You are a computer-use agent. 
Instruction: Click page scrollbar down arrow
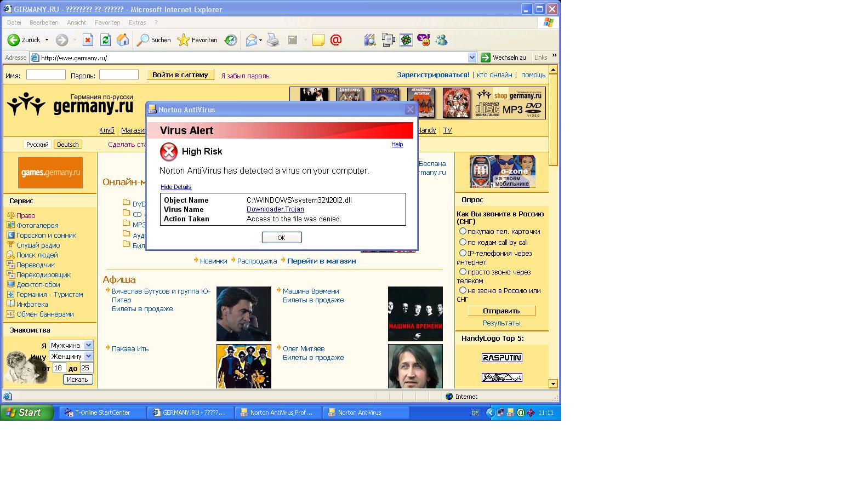point(553,384)
